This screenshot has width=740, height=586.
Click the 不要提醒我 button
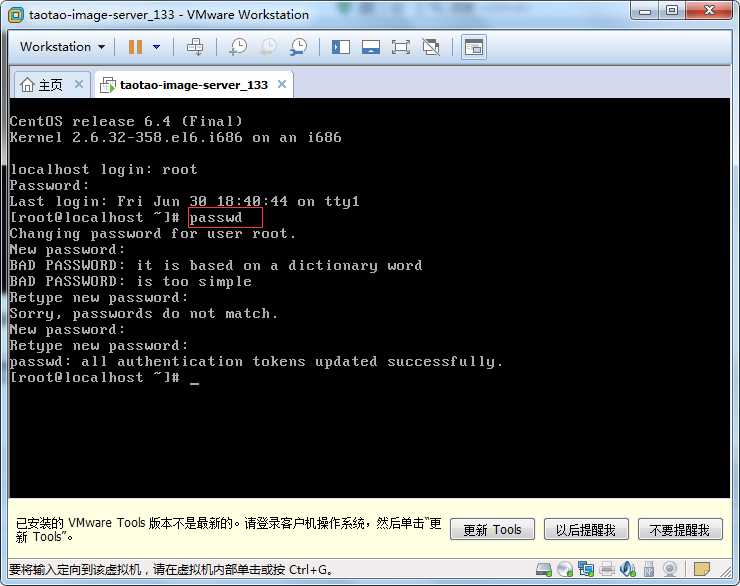pos(680,529)
